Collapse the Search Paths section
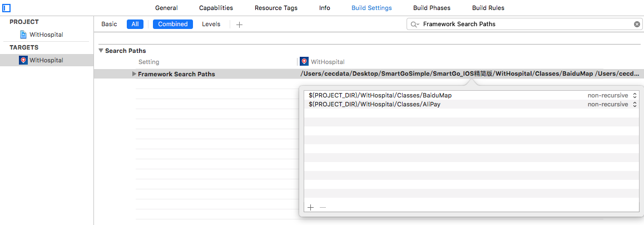The height and width of the screenshot is (225, 644). [x=101, y=51]
